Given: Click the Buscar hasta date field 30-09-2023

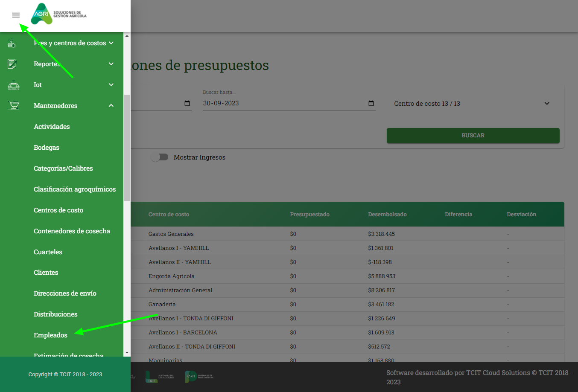Looking at the screenshot, I should tap(289, 103).
